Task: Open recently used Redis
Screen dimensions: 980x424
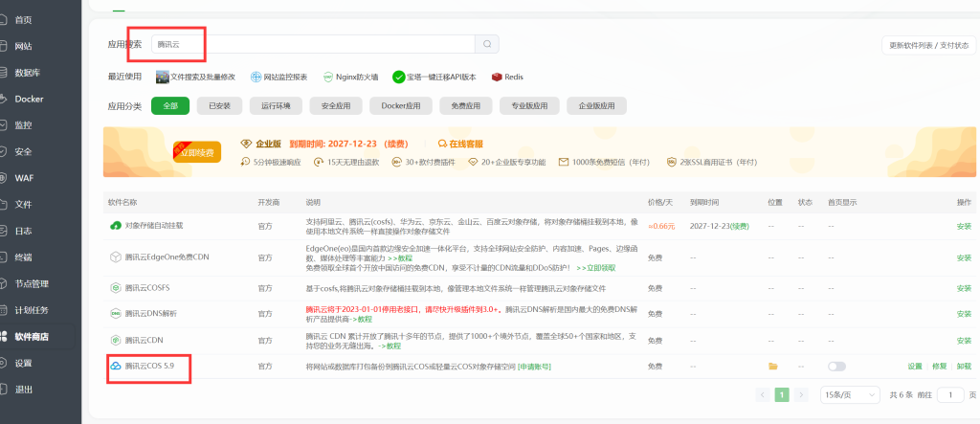Action: point(507,77)
